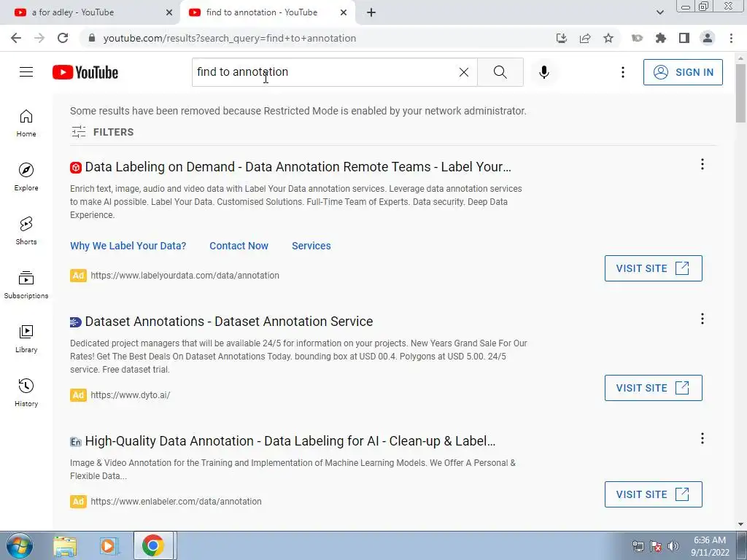Reload the page

tap(63, 38)
